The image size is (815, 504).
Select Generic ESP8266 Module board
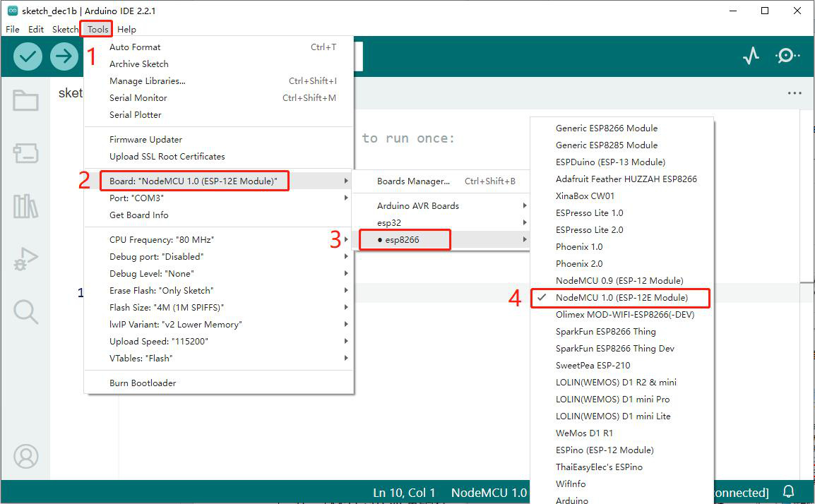[x=621, y=128]
